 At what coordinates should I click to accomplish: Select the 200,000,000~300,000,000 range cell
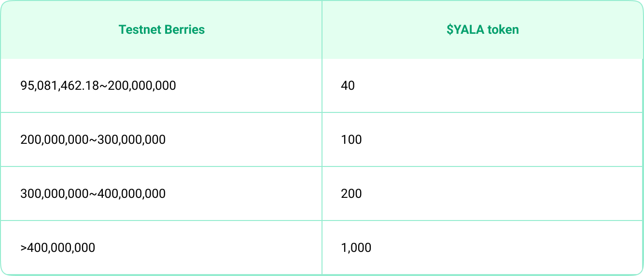(x=161, y=140)
